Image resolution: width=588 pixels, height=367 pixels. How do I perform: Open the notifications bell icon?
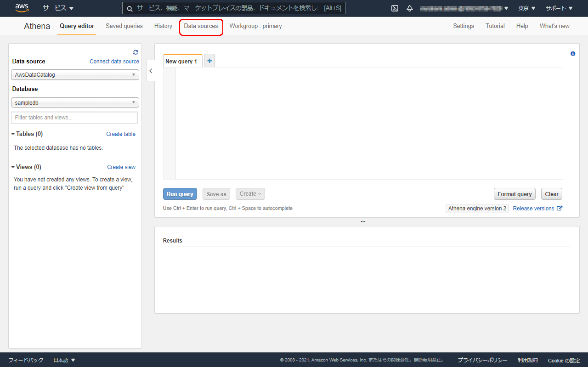[410, 8]
